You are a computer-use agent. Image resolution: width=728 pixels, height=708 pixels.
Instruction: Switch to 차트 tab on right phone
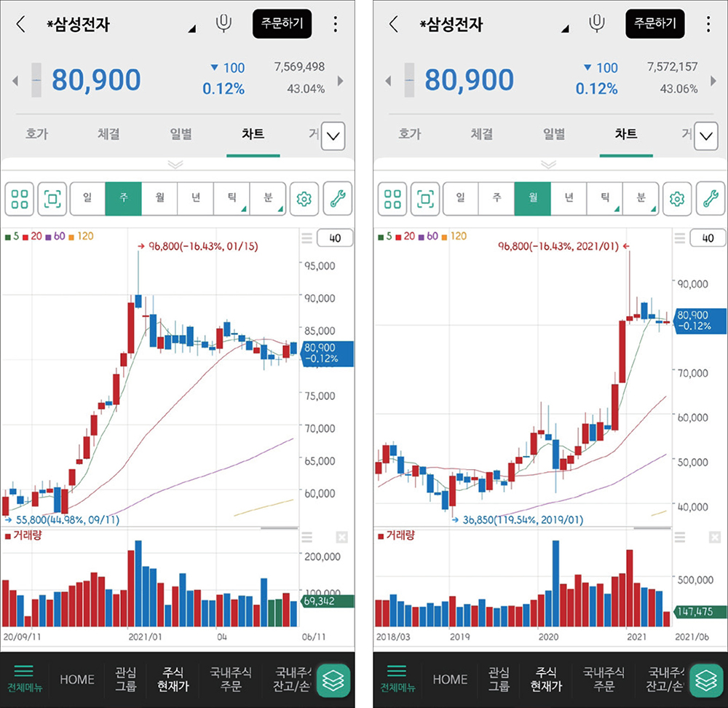(626, 134)
